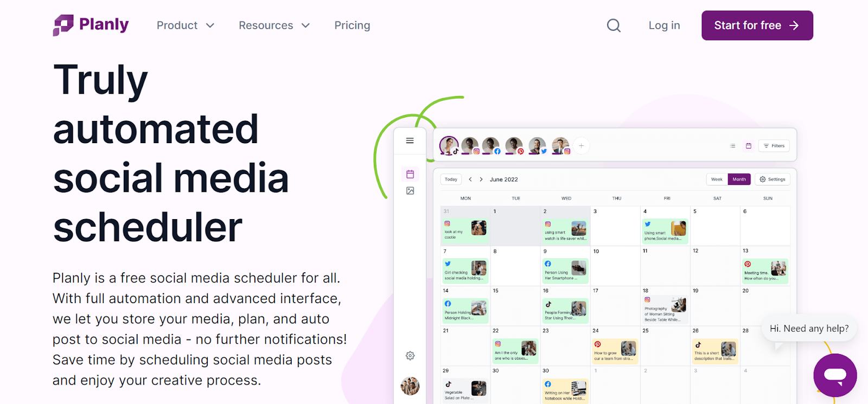Open the 'look at my cootie' Instagram post

(465, 230)
